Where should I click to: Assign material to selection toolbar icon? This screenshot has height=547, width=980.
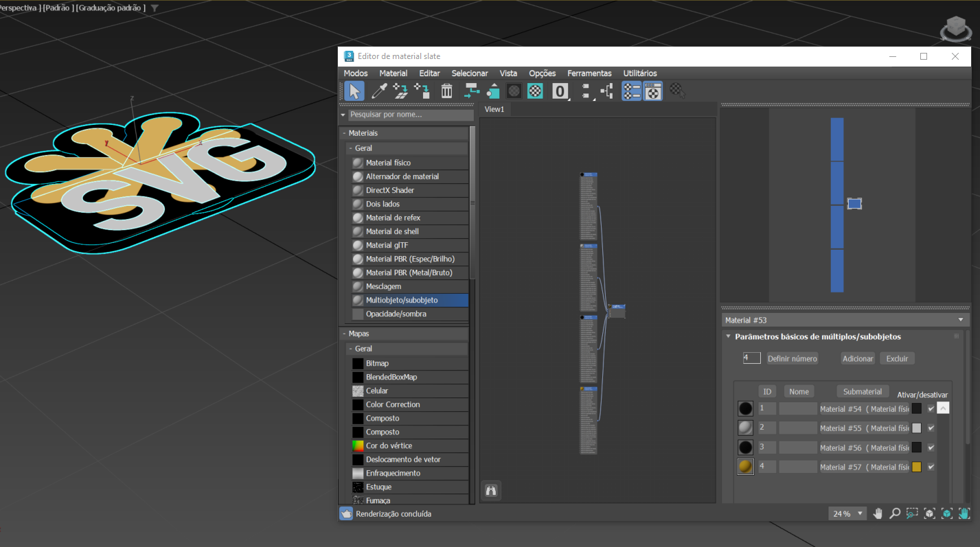(422, 91)
